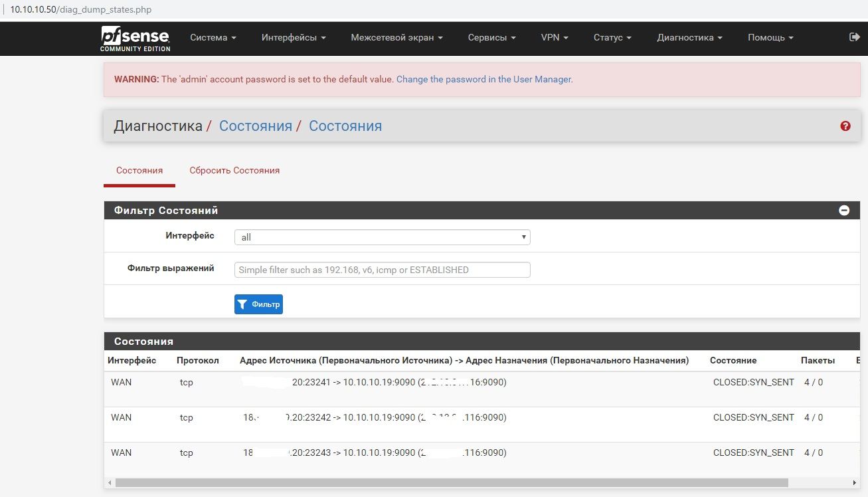Open the Система dropdown menu
This screenshot has width=868, height=497.
click(213, 38)
